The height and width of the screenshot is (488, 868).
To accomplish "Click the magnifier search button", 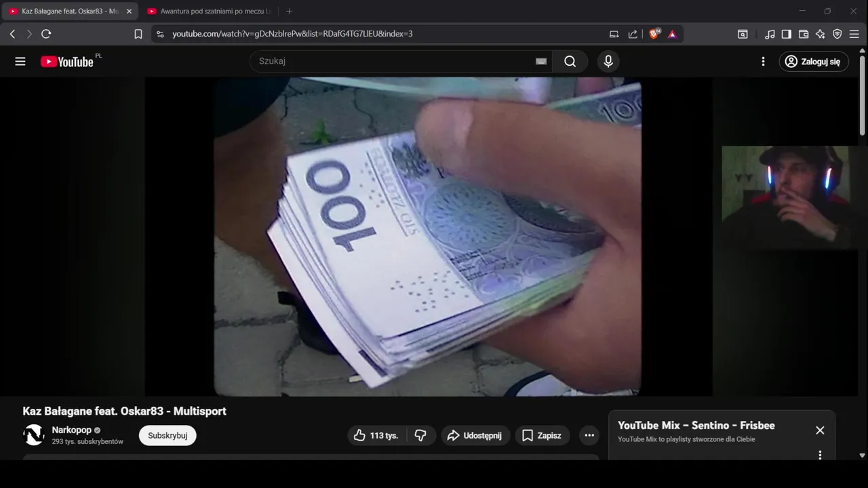I will [570, 61].
